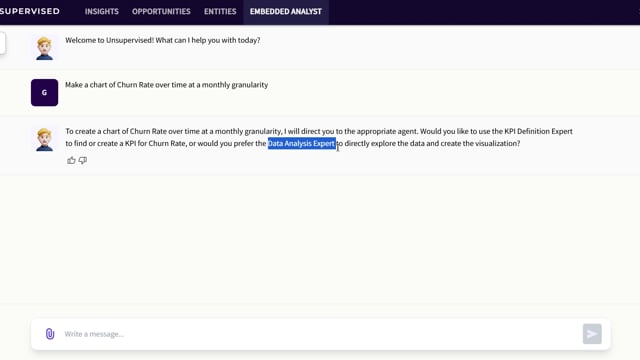Screen dimensions: 640x360
Task: Click the assistant avatar beside the churn reply
Action: [x=44, y=140]
